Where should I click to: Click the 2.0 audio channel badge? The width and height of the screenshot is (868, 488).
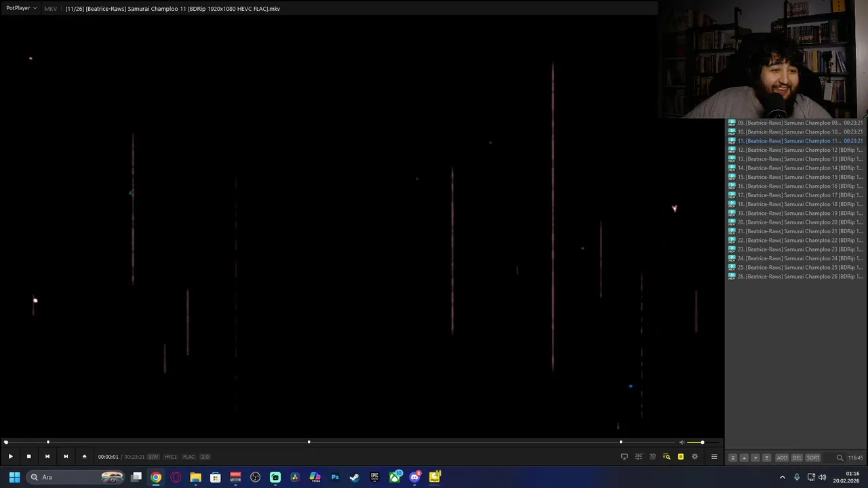[205, 457]
